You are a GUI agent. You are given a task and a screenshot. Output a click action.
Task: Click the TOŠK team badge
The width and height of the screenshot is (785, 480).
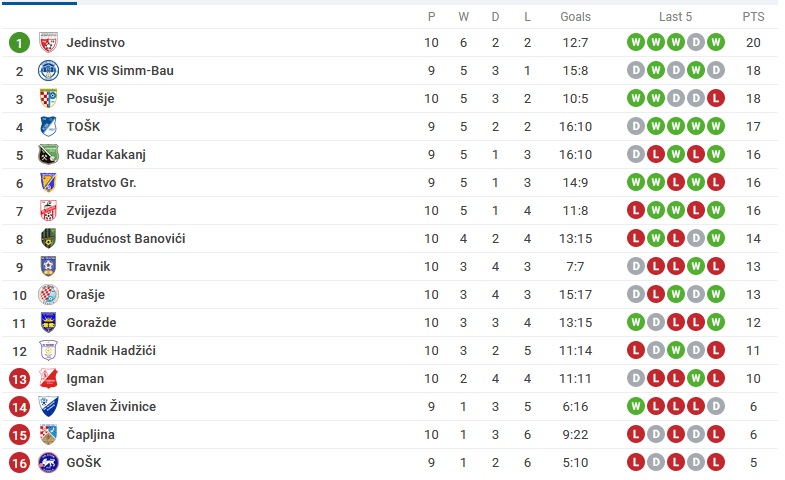tap(49, 127)
